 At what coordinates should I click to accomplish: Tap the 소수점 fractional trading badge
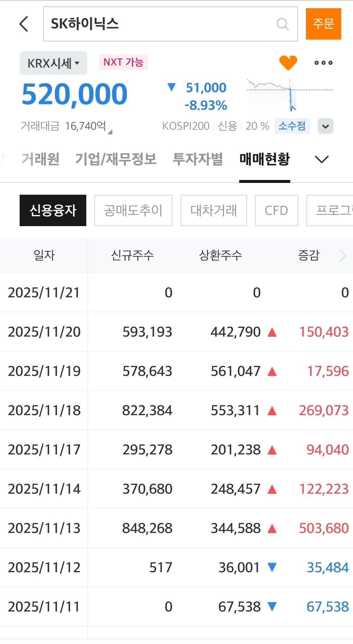(292, 126)
